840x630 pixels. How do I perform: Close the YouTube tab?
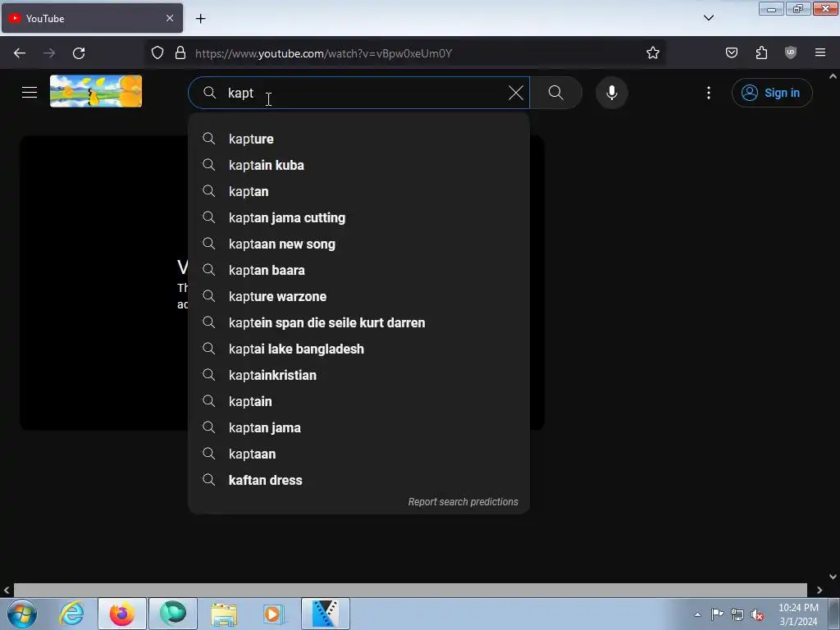(170, 18)
